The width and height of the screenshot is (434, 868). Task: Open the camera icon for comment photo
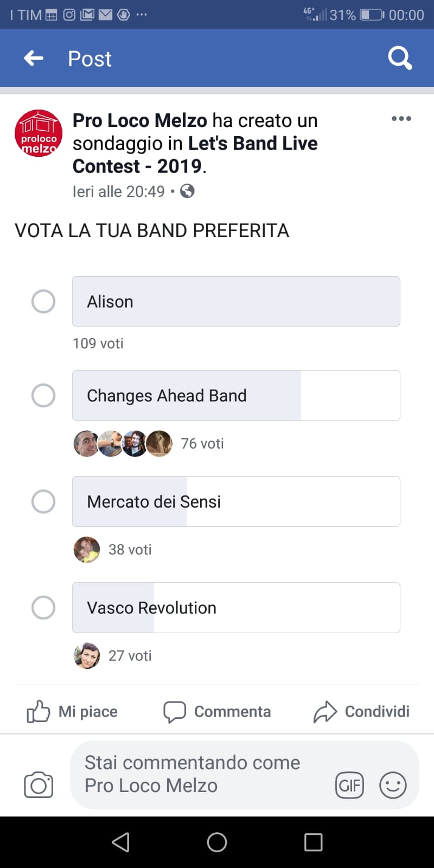(x=39, y=785)
